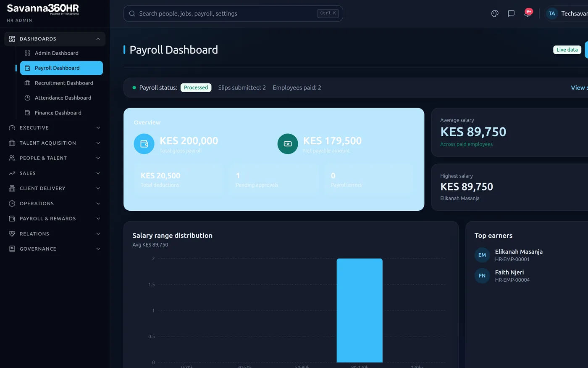Click the Pending approvals card
This screenshot has height=368, width=588.
[x=274, y=180]
